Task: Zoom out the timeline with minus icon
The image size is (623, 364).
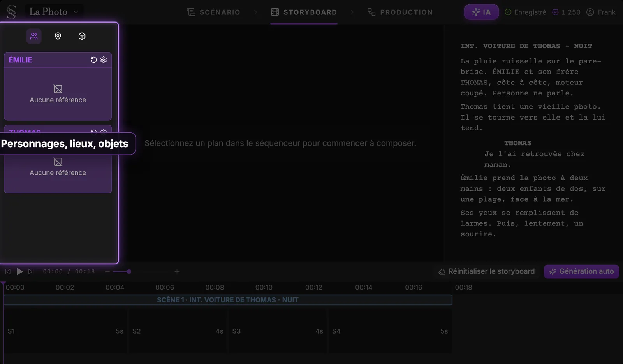Action: pyautogui.click(x=107, y=271)
